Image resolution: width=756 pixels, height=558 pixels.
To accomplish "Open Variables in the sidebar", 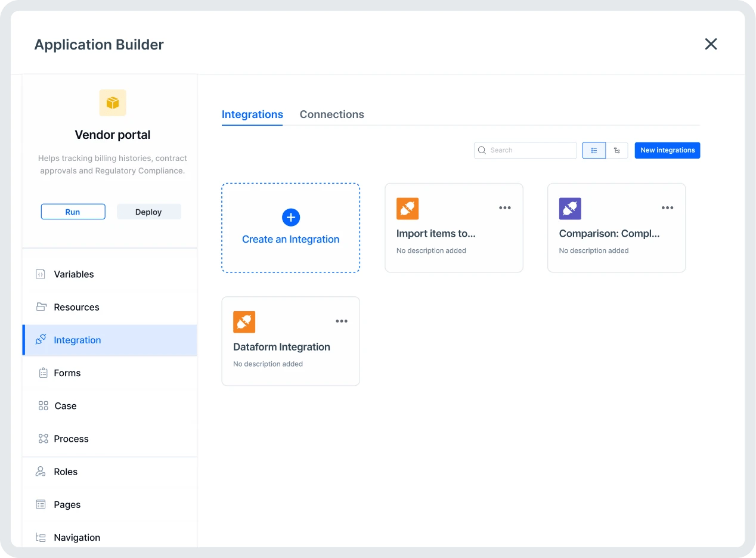I will point(110,274).
